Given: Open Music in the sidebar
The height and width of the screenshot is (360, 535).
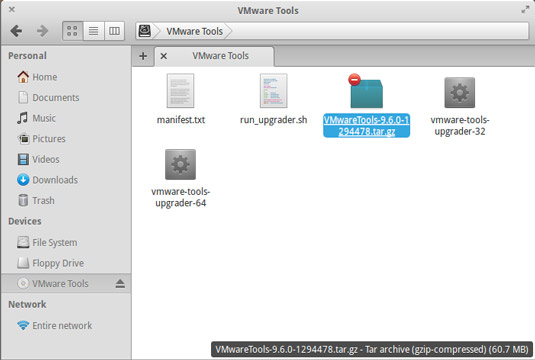Looking at the screenshot, I should pos(66,118).
